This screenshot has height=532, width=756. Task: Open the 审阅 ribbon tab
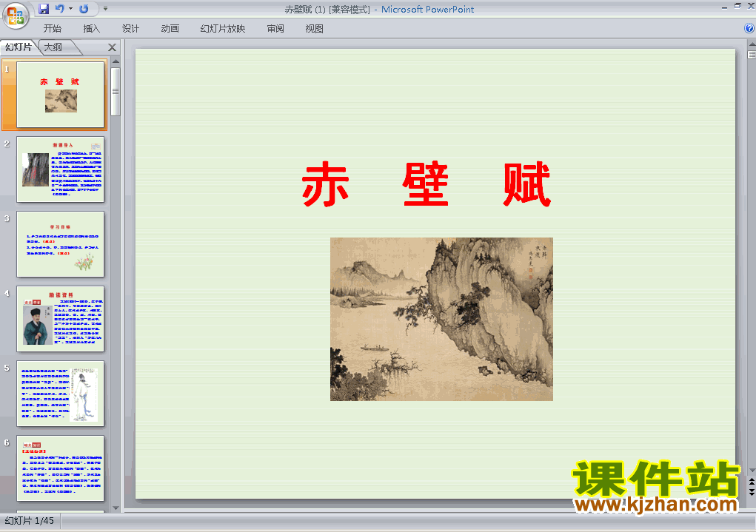[275, 28]
